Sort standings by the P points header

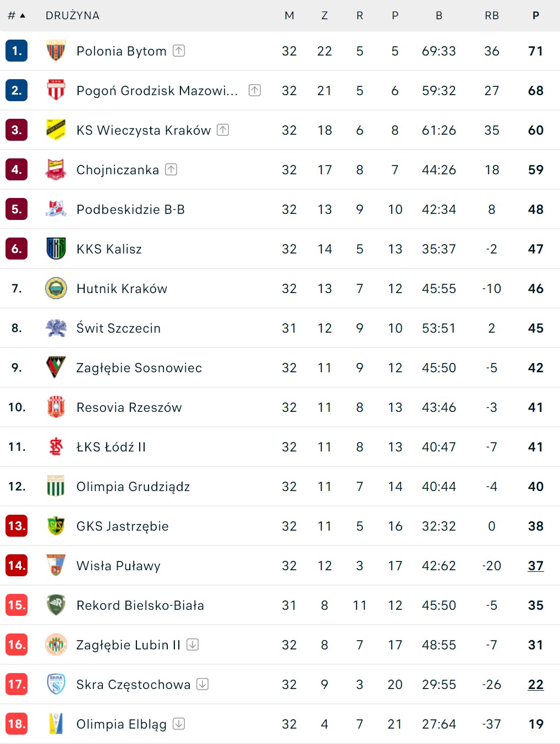tap(536, 15)
